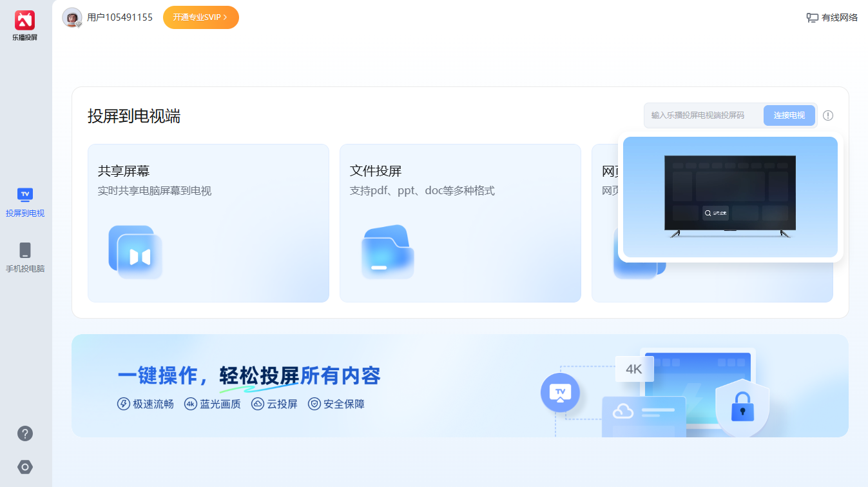Click the TV preview popup image
The width and height of the screenshot is (868, 487).
pyautogui.click(x=730, y=197)
